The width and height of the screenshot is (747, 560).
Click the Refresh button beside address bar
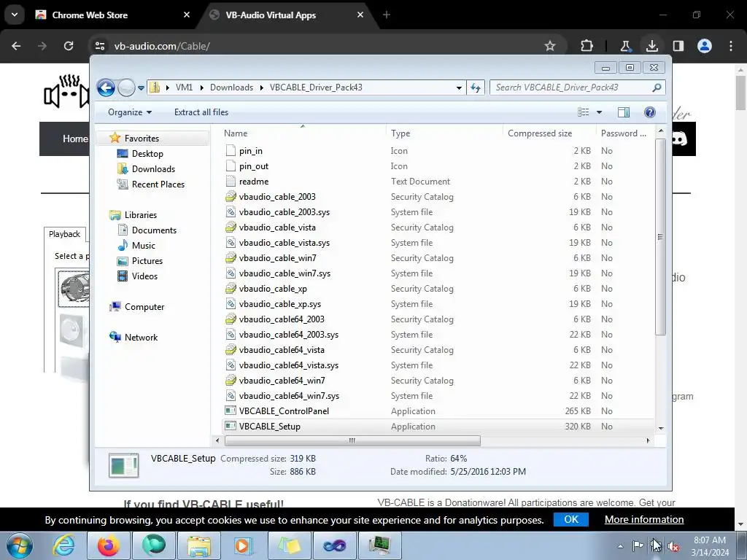pos(476,87)
